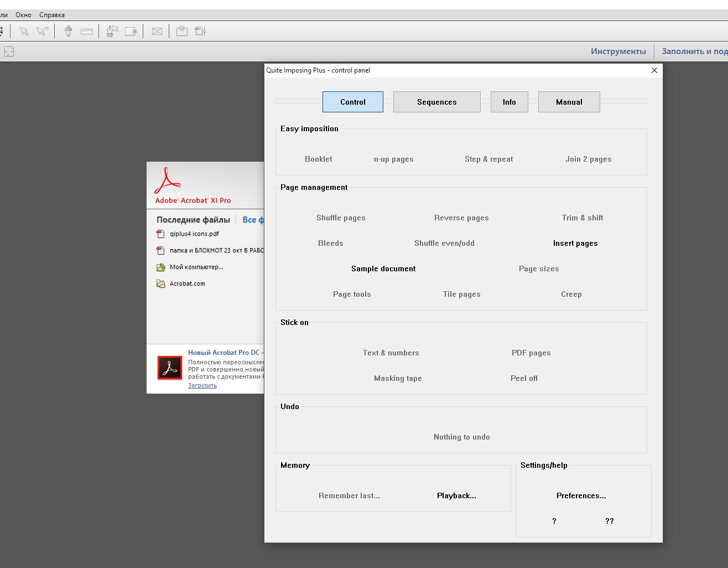Click the Playback... button

click(456, 495)
